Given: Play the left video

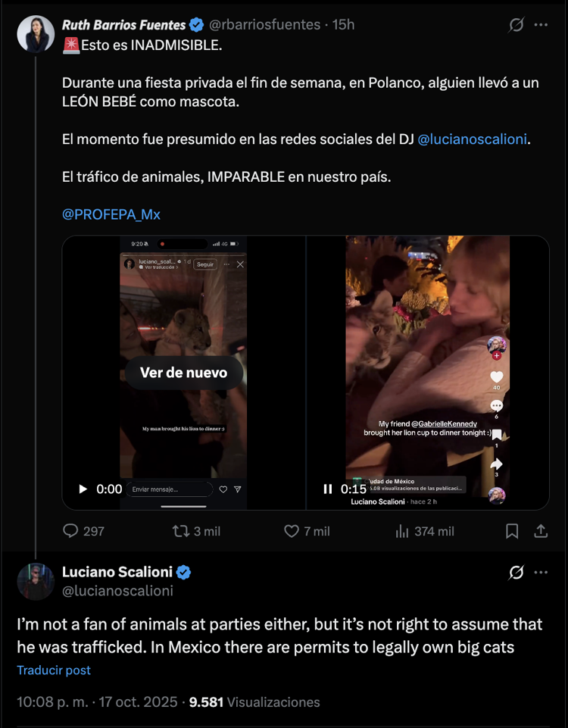Looking at the screenshot, I should pos(83,489).
